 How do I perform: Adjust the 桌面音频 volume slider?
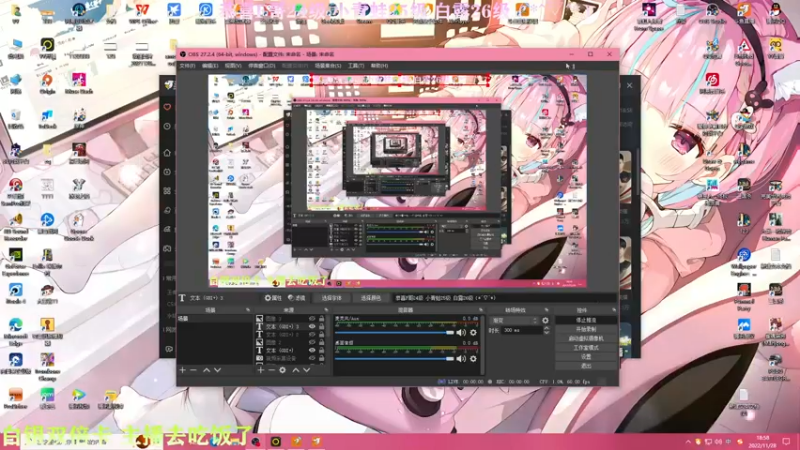point(394,359)
